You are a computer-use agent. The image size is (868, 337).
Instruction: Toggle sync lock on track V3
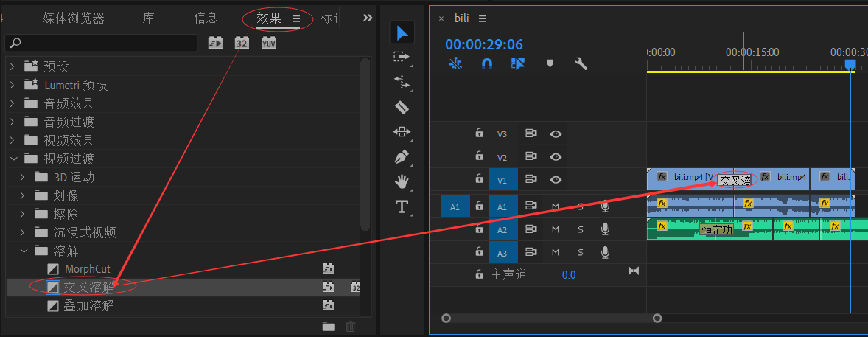[x=531, y=133]
